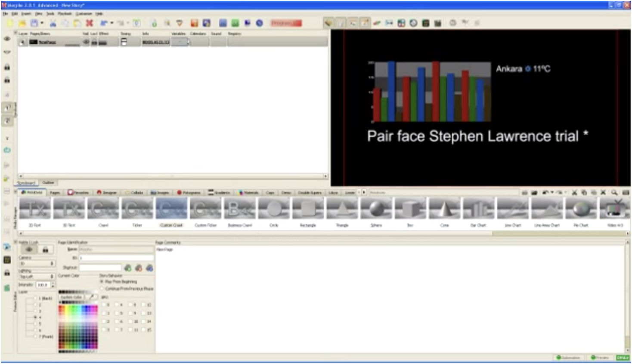Select Continue From Previous Phase option

(x=102, y=288)
